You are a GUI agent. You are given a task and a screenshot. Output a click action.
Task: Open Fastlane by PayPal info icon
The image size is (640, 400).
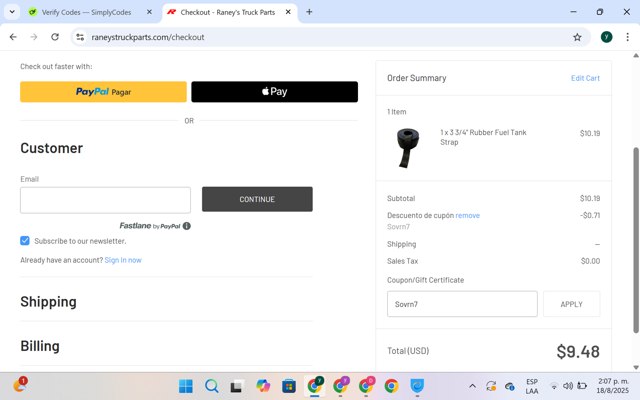[187, 226]
